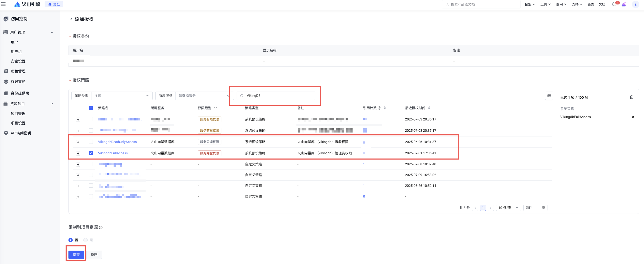Open the 10 条/页 page size dropdown
Screen dimensions: 644x264
coord(508,208)
